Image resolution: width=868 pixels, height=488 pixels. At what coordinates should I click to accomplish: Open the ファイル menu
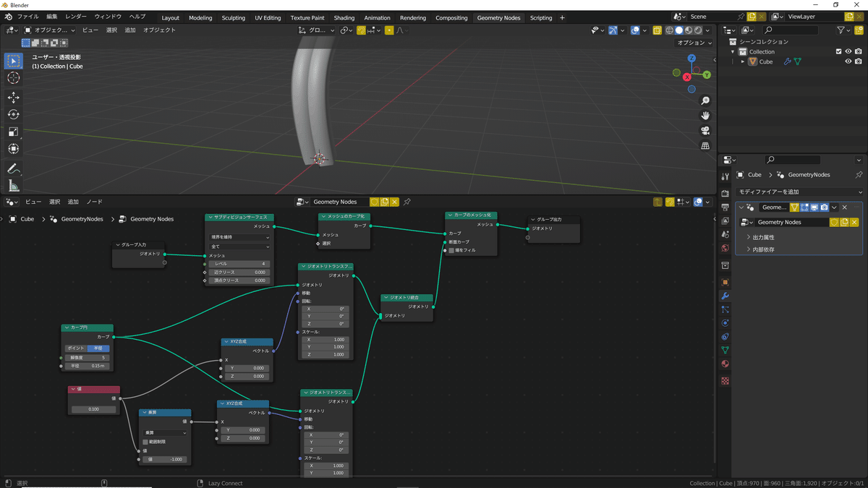[x=27, y=17]
